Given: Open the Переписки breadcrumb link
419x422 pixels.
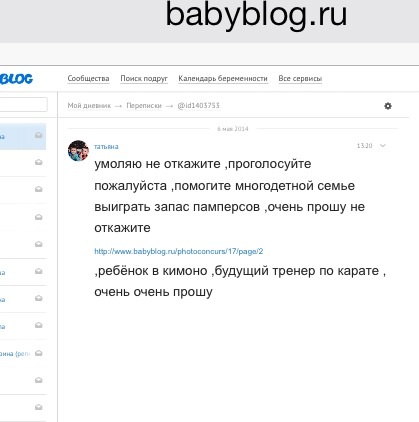Looking at the screenshot, I should click(144, 106).
